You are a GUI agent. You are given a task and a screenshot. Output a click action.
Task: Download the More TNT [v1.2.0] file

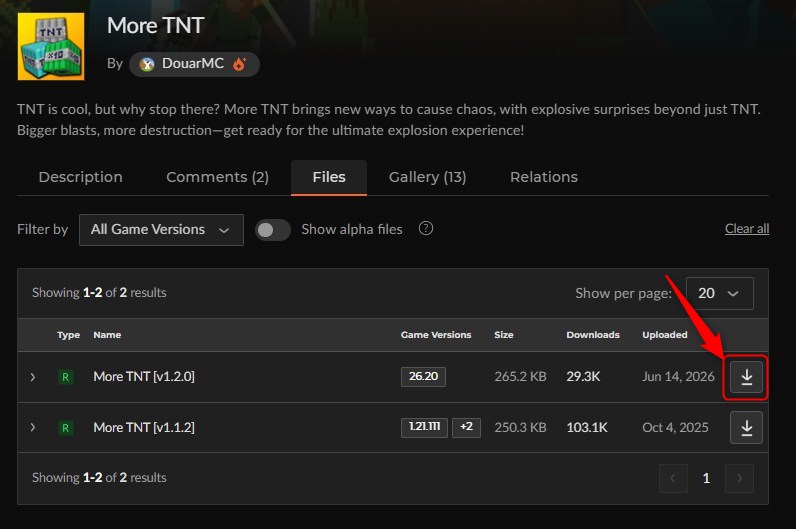click(x=746, y=377)
